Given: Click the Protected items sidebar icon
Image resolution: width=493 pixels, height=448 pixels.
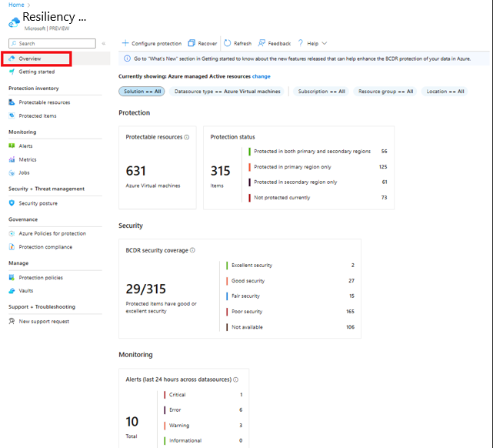Looking at the screenshot, I should (12, 115).
